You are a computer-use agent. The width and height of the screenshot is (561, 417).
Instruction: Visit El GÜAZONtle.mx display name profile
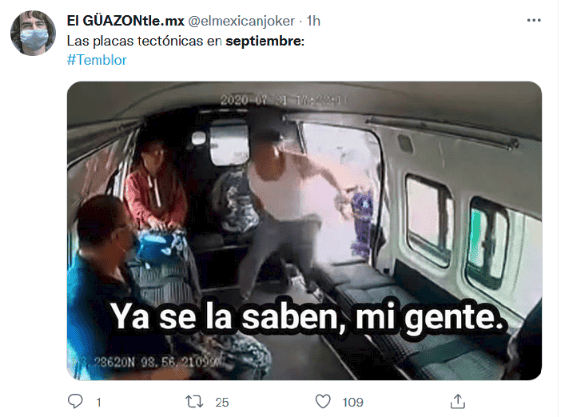click(126, 21)
